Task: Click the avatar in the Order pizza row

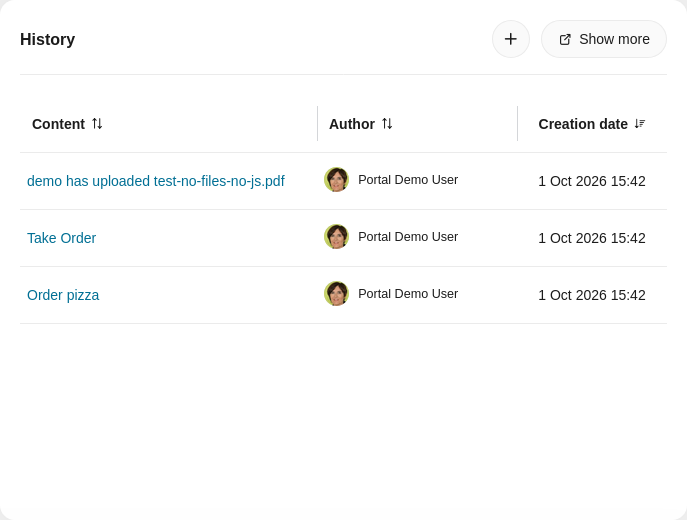Action: pyautogui.click(x=336, y=294)
